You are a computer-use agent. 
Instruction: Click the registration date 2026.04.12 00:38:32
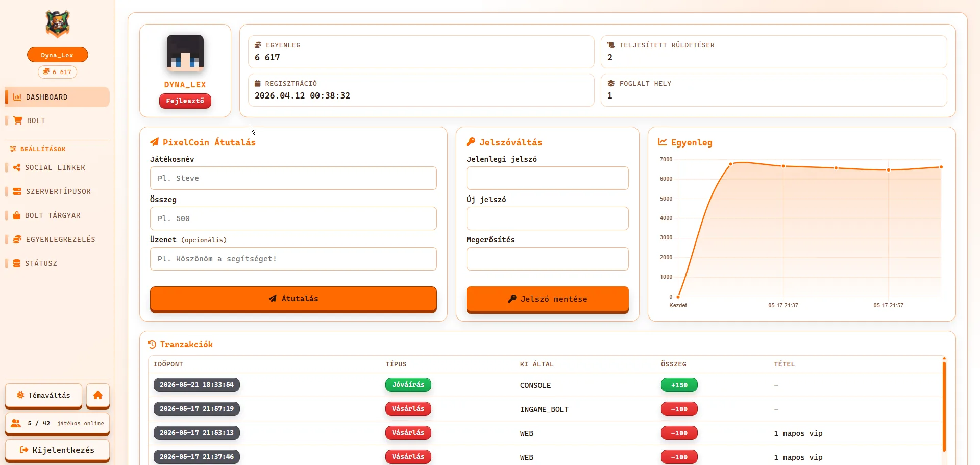coord(302,95)
